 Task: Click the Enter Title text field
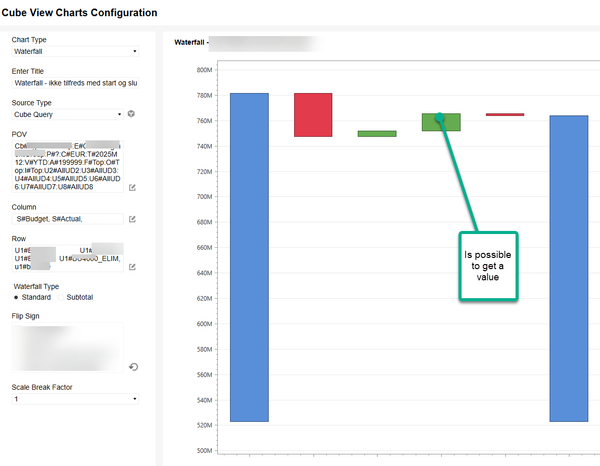75,83
